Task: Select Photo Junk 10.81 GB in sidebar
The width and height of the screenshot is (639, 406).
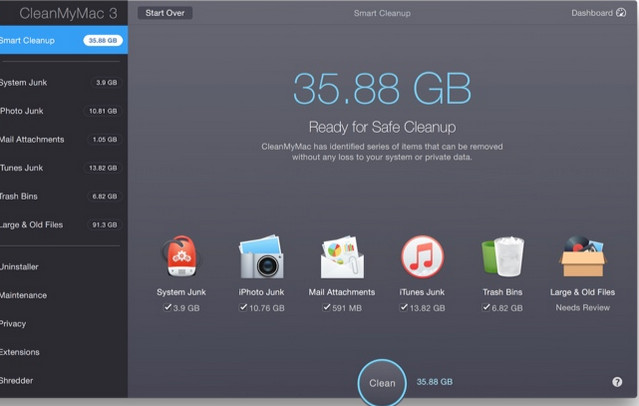Action: (x=60, y=111)
